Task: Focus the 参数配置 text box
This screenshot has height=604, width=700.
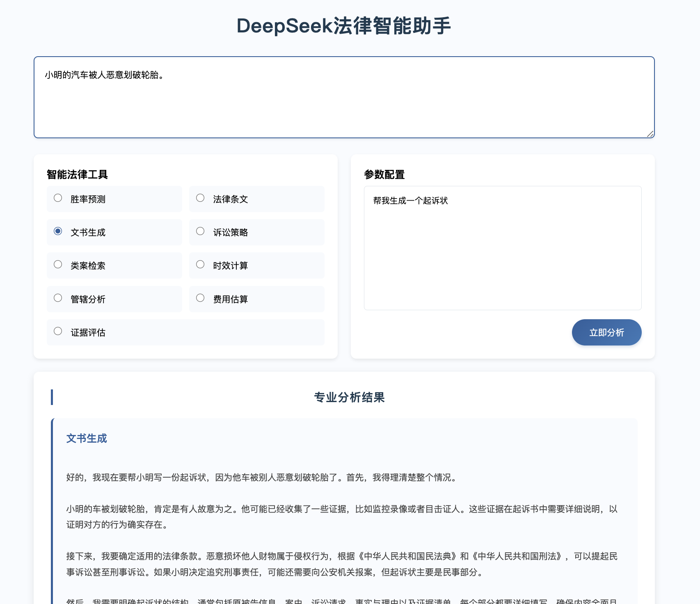Action: coord(503,248)
